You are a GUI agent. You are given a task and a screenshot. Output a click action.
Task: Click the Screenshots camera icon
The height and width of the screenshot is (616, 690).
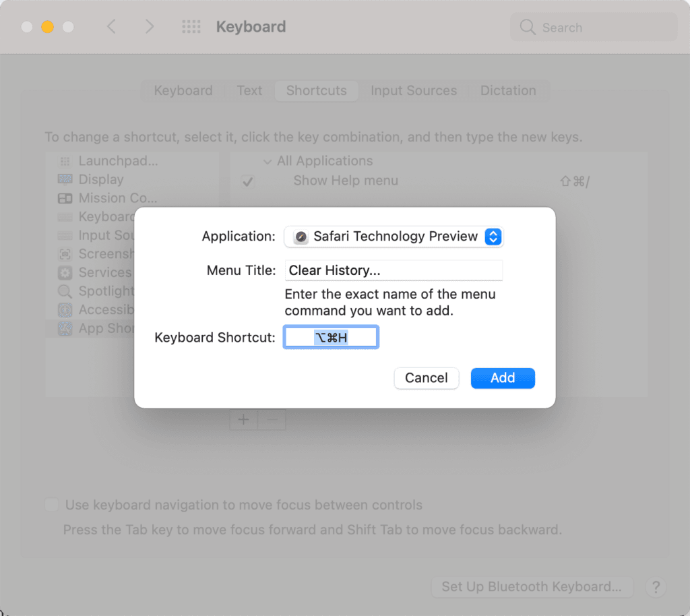(x=65, y=254)
